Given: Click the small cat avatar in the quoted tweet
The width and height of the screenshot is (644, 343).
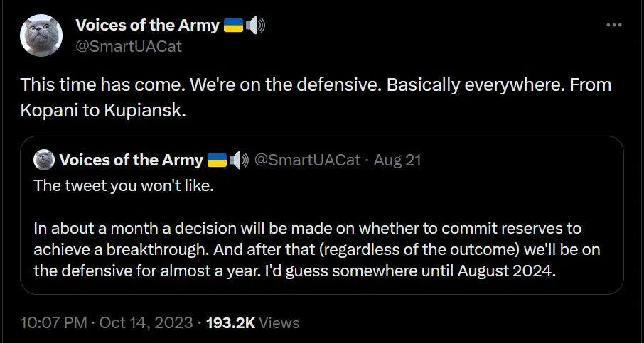Looking at the screenshot, I should click(x=44, y=160).
